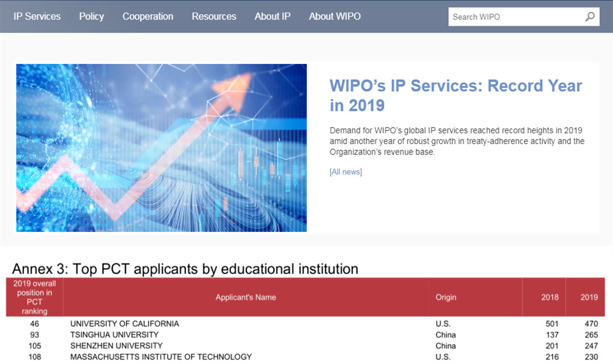Click 2019 value 265 for Tsinghua
This screenshot has width=613, height=364.
(591, 335)
